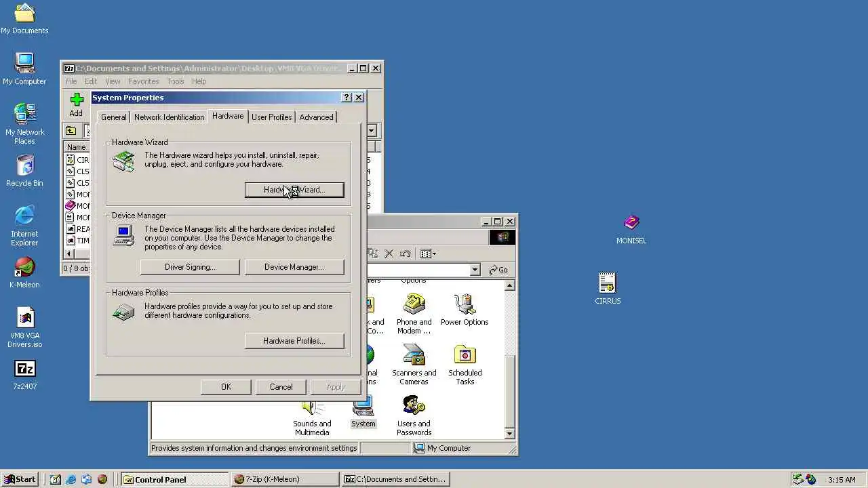Switch to the Advanced tab
Screen dimensions: 868x488
(x=316, y=117)
